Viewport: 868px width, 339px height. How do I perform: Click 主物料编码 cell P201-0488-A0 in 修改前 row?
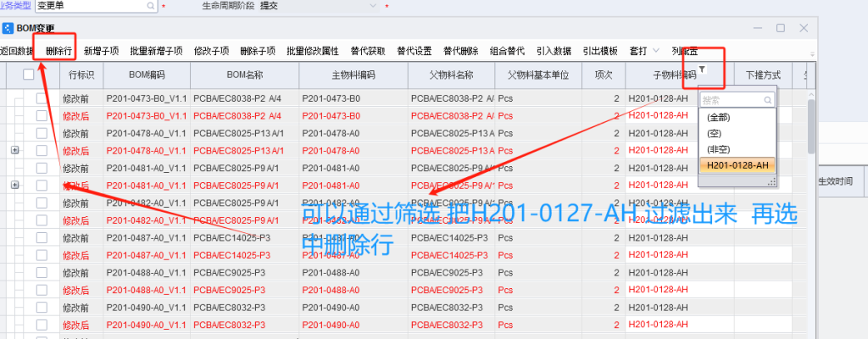click(353, 273)
